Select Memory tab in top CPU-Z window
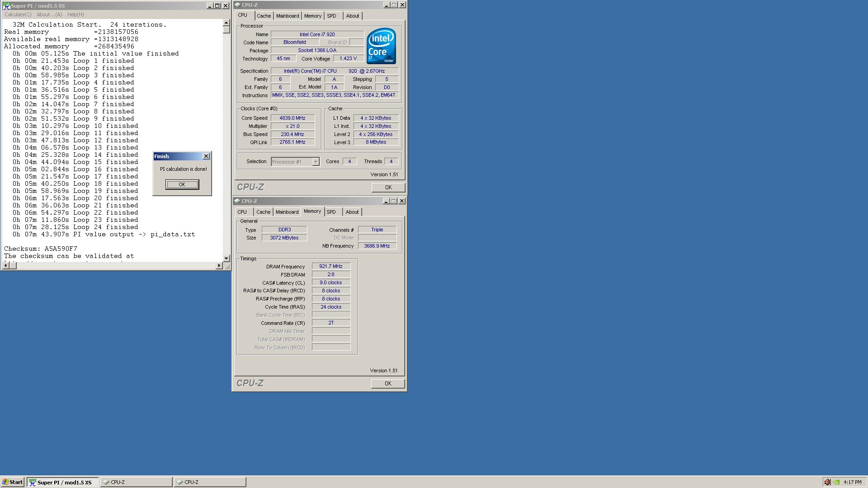Screen dimensions: 868x488 (313, 16)
